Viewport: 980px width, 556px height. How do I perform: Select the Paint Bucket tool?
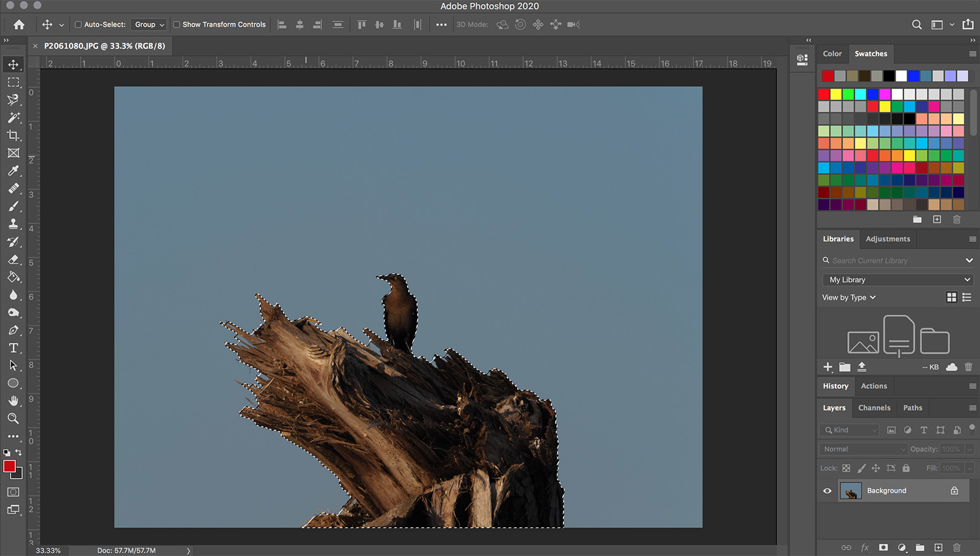coord(14,277)
